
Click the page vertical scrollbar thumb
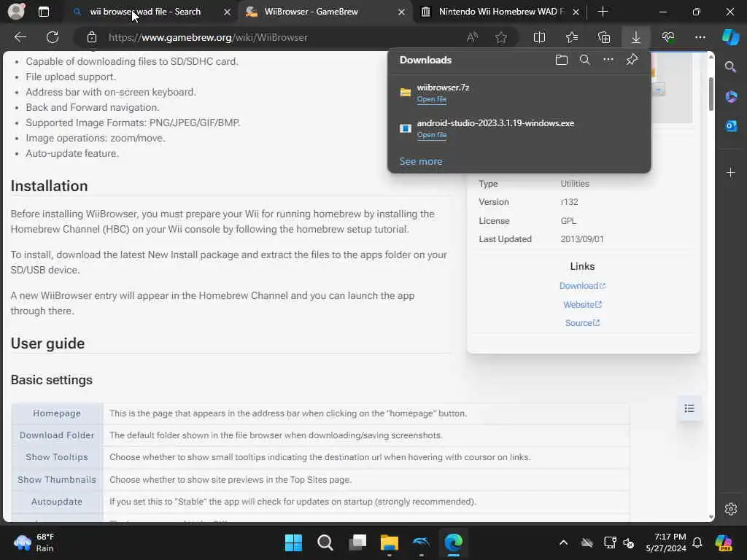[711, 93]
